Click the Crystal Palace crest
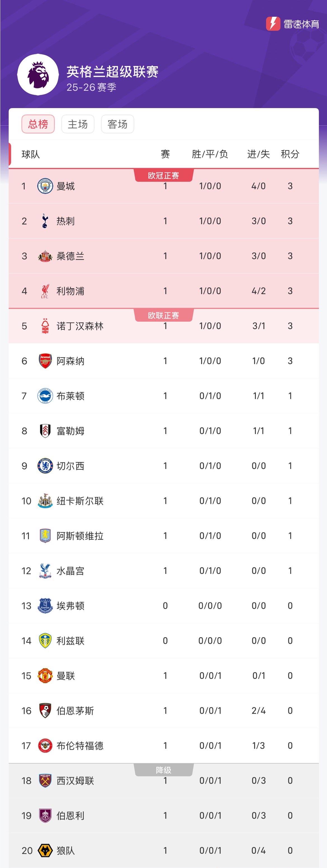The image size is (327, 868). 45,571
